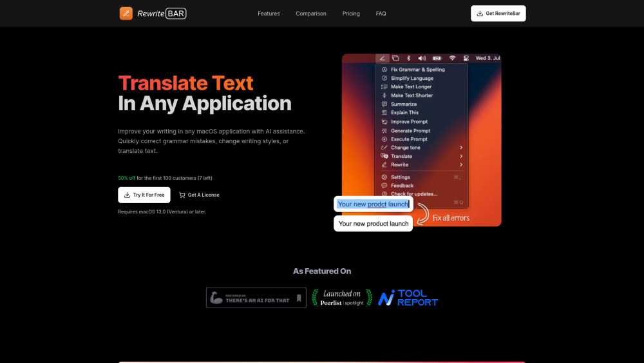Click the download icon in Get RewriteBar button
Image resolution: width=644 pixels, height=363 pixels.
[480, 14]
